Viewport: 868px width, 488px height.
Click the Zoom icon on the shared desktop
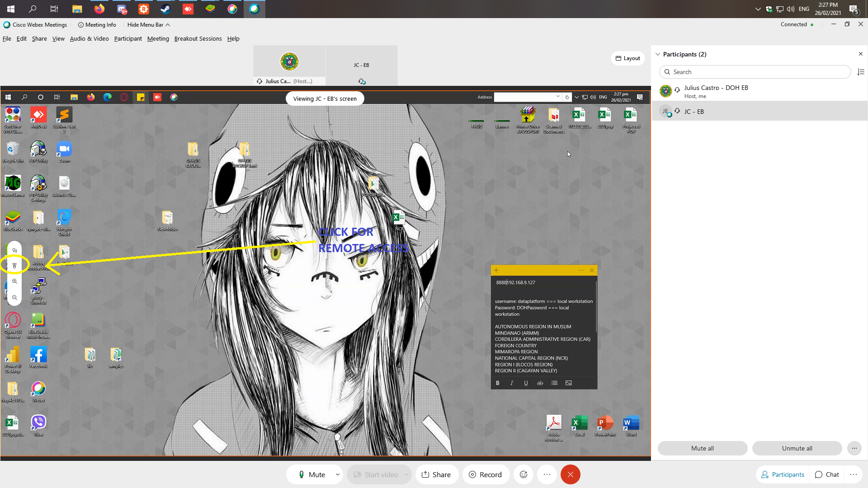click(x=64, y=152)
